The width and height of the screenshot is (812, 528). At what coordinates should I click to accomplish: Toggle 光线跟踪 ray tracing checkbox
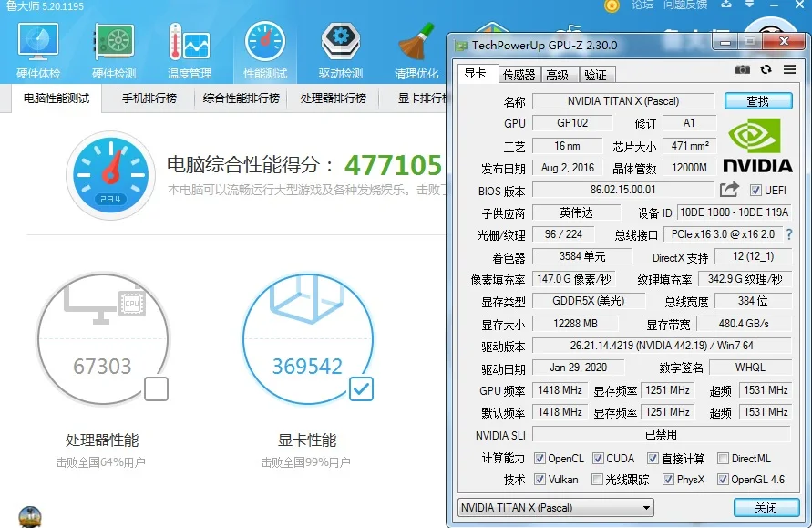[x=598, y=480]
